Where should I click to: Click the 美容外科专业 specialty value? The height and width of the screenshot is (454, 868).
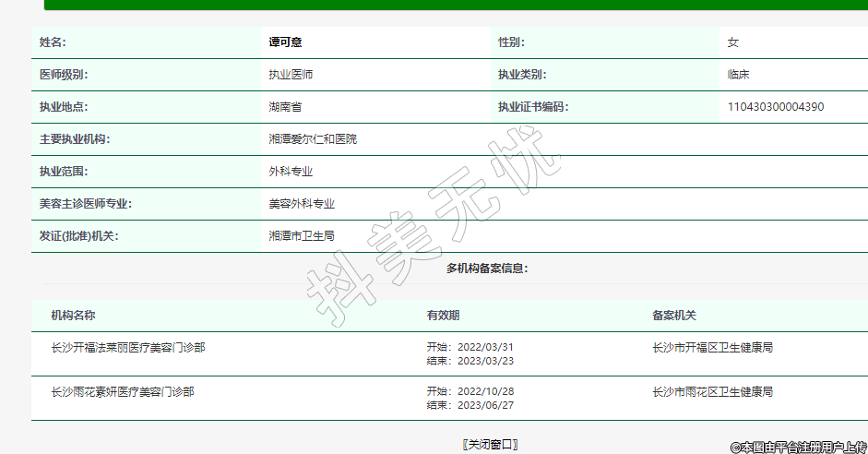(x=301, y=204)
